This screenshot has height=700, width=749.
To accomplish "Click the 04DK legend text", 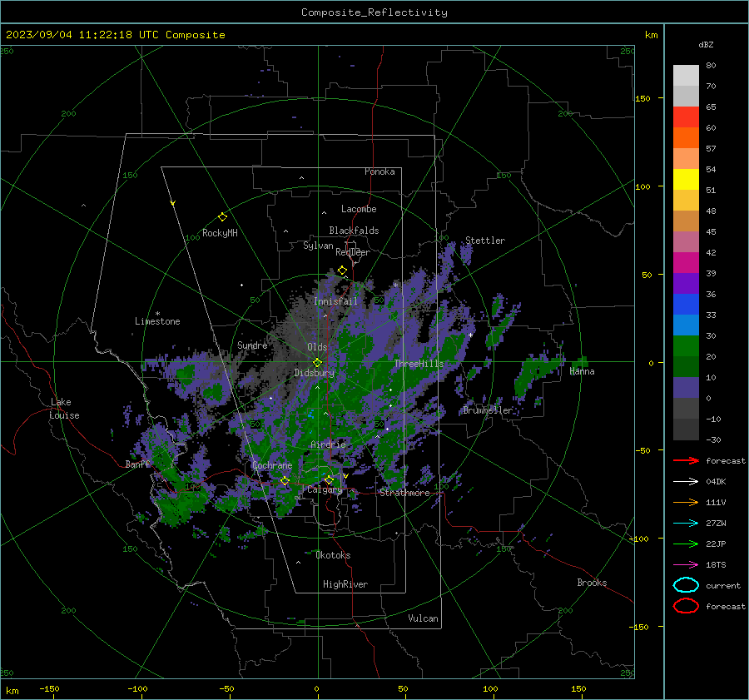I will (x=716, y=481).
